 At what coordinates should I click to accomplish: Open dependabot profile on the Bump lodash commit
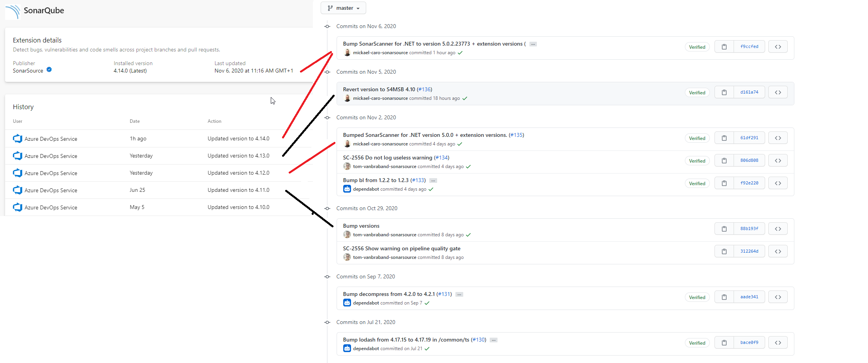pyautogui.click(x=366, y=349)
